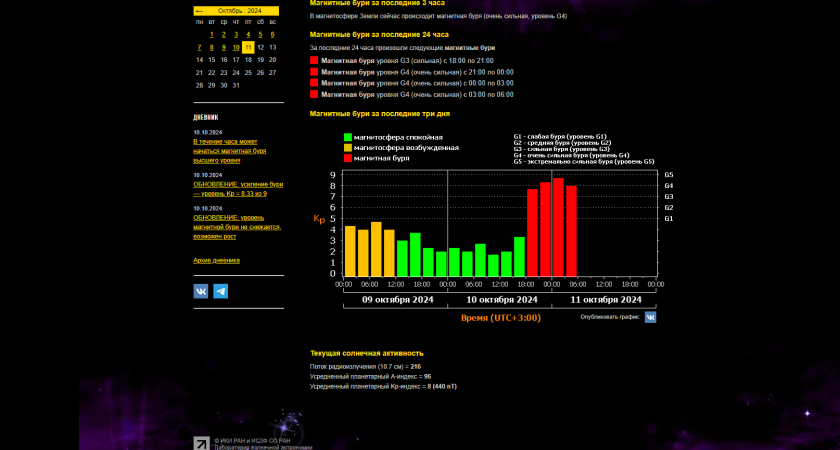The width and height of the screenshot is (840, 450).
Task: Click the red square beside the G3 storm entry
Action: pyautogui.click(x=314, y=60)
